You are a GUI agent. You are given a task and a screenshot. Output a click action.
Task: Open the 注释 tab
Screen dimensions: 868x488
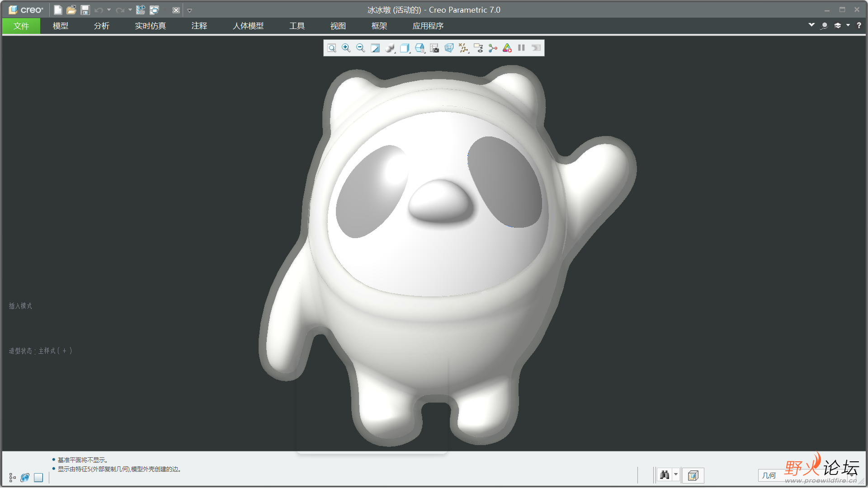[199, 26]
